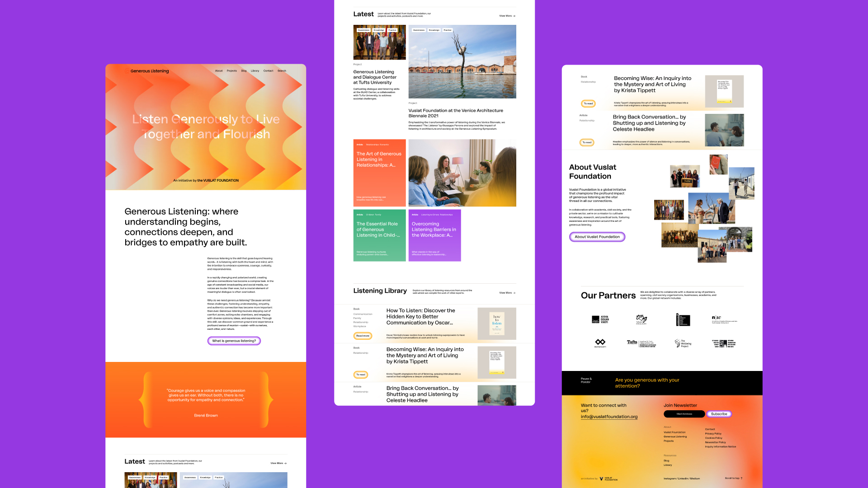Click Read more on How To Listen
This screenshot has width=868, height=488.
(363, 336)
